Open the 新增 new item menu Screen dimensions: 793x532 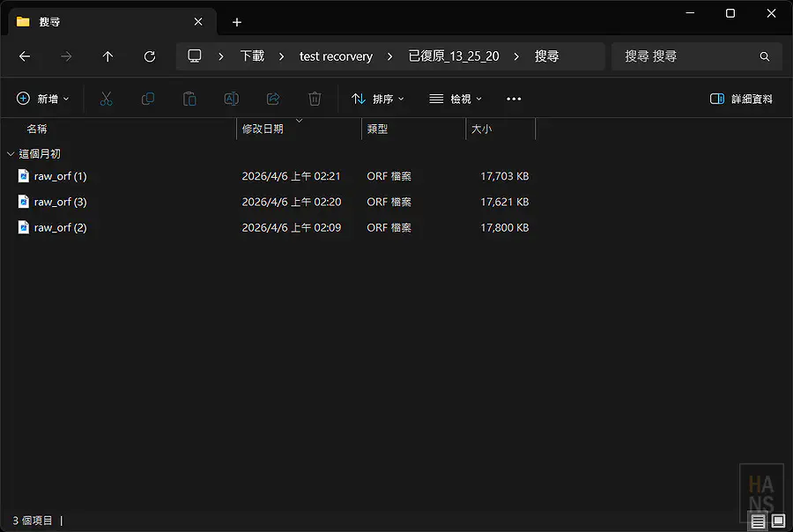point(42,99)
